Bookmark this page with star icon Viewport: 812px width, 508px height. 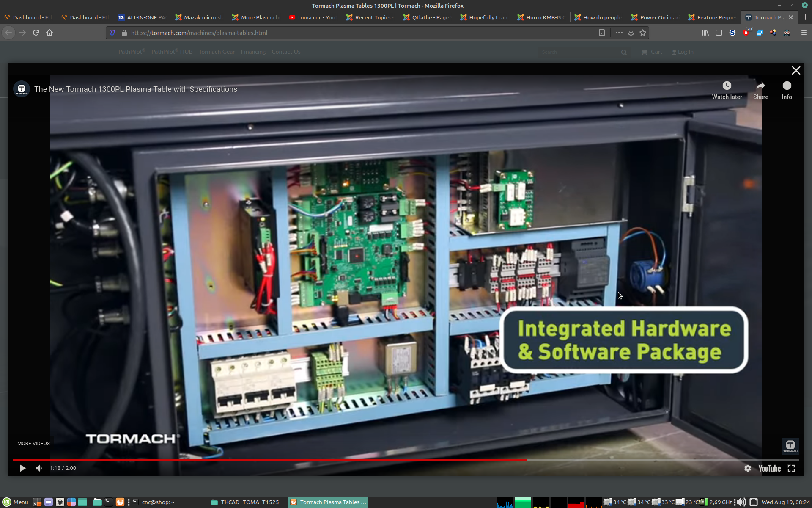[643, 33]
